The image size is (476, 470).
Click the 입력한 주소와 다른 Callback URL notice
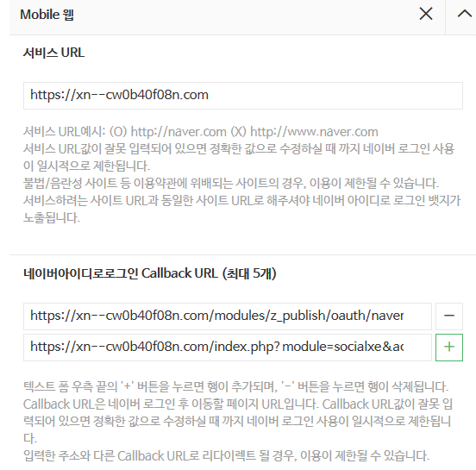pos(226,455)
